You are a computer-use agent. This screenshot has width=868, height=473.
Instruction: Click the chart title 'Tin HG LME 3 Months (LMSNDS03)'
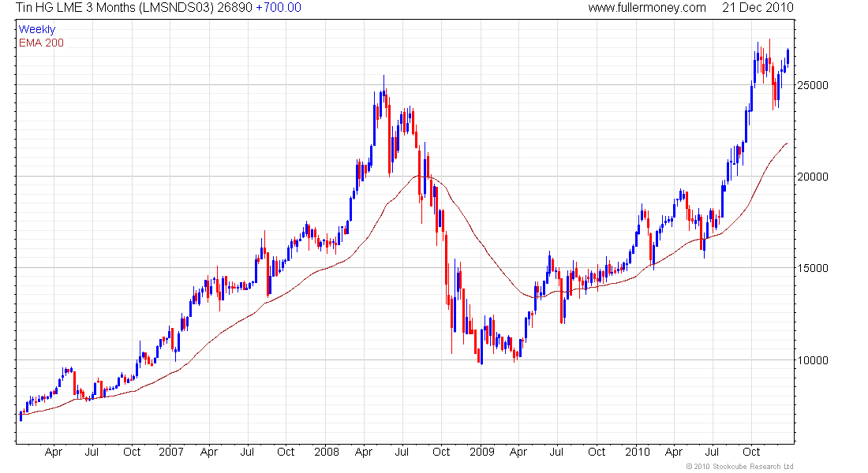(114, 8)
